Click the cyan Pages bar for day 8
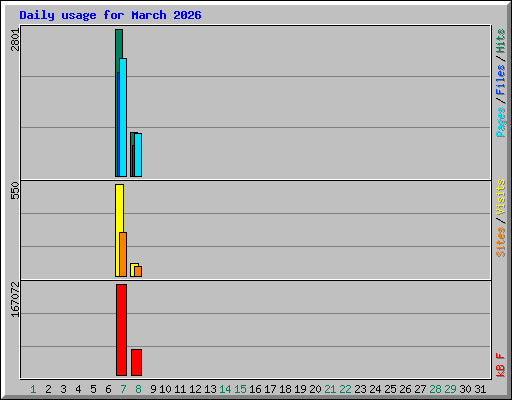512x400 pixels. pos(138,155)
